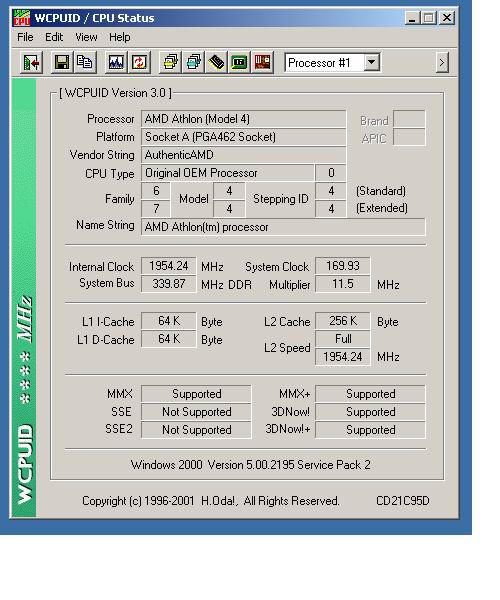This screenshot has width=500, height=600.
Task: Select the 'Socket A (PGA462 Socket)' platform field
Action: click(244, 137)
